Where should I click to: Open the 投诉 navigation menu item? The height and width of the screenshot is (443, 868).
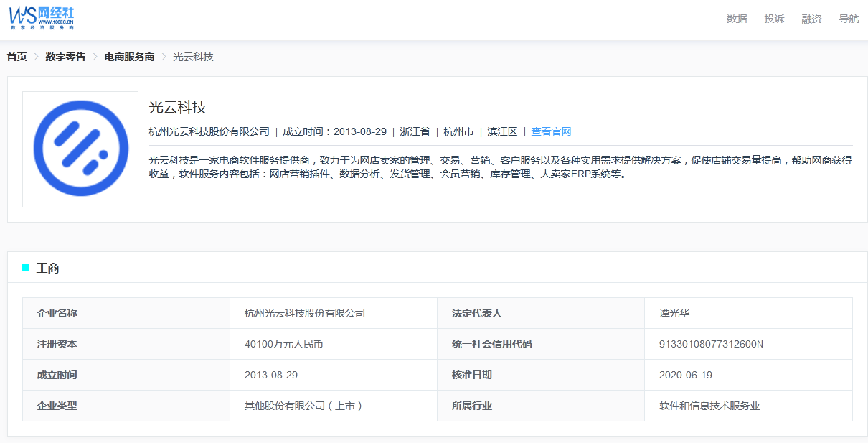click(774, 19)
